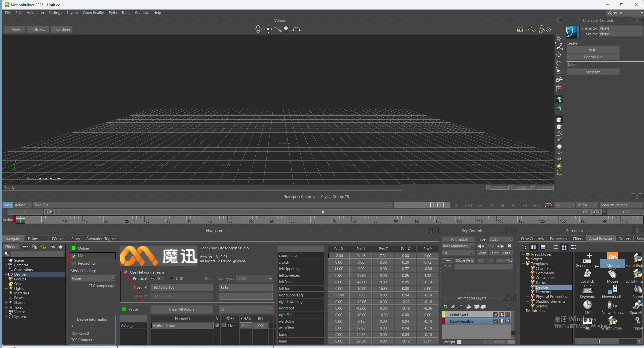
Task: Uncheck the Live checkbox
Action: [x=74, y=256]
